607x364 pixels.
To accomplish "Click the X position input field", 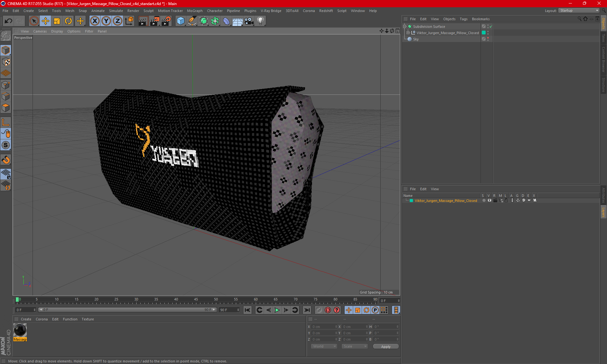I will [x=324, y=327].
